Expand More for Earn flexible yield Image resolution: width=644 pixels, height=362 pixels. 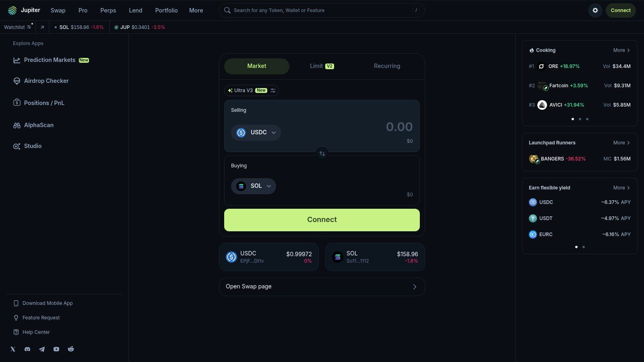click(621, 188)
